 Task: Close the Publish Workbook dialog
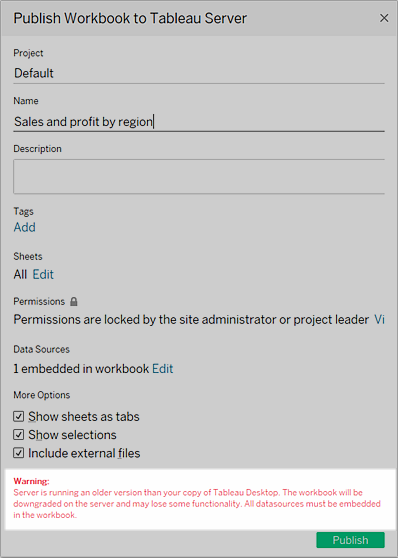coord(384,18)
